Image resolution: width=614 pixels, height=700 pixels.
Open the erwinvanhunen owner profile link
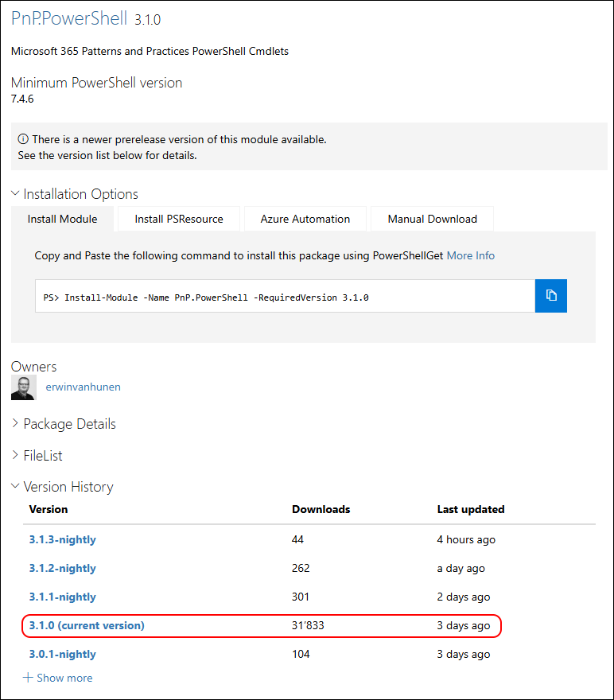(83, 387)
